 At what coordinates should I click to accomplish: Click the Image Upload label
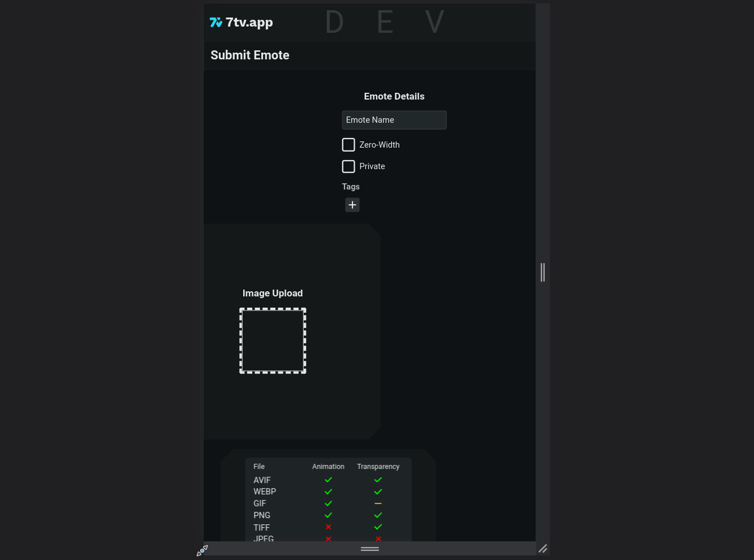[273, 293]
